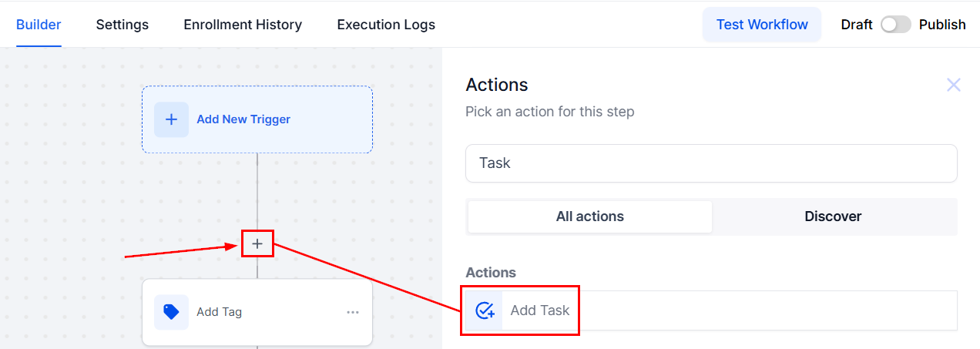Click the Draft label
This screenshot has height=349, width=980.
[857, 25]
